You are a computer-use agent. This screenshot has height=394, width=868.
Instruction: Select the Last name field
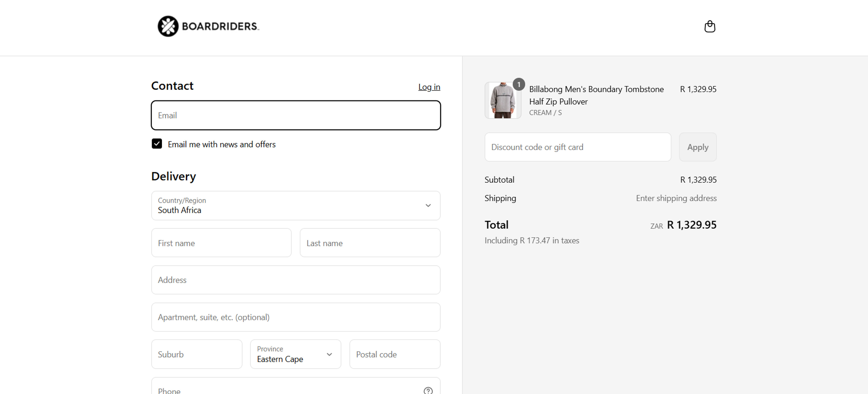click(370, 243)
